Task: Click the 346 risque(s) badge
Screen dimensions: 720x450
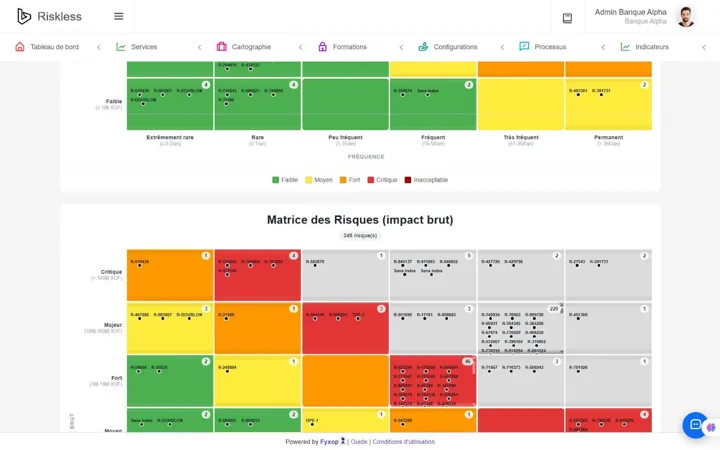Action: (x=360, y=236)
